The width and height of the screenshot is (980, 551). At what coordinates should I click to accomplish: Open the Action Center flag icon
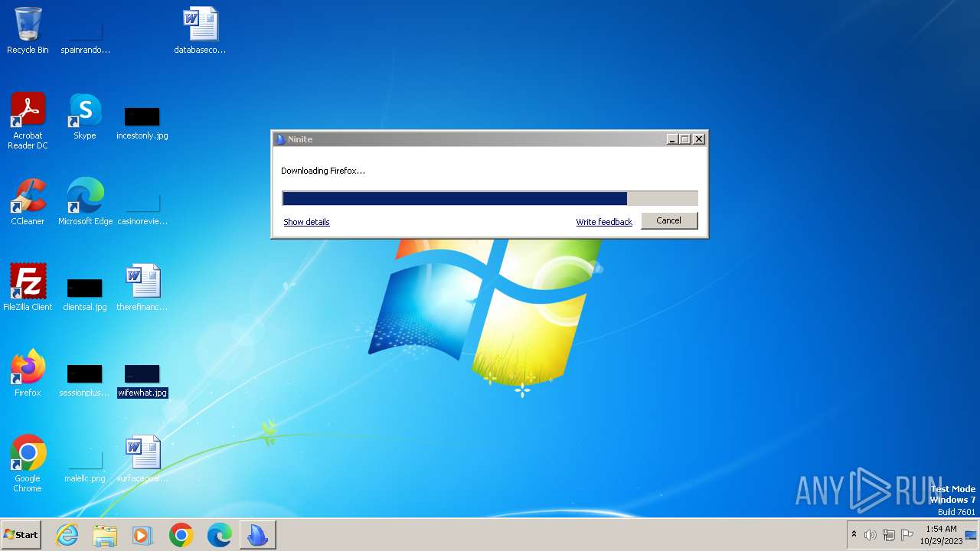[907, 535]
